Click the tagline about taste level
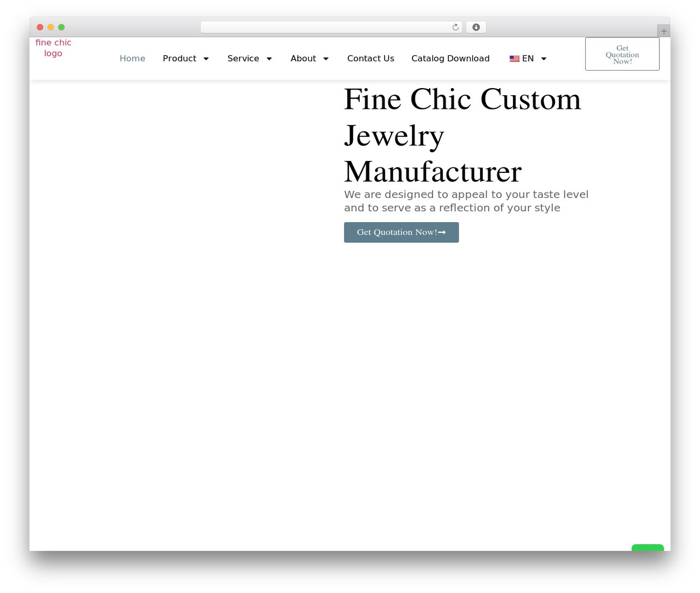Image resolution: width=700 pixels, height=593 pixels. (466, 201)
